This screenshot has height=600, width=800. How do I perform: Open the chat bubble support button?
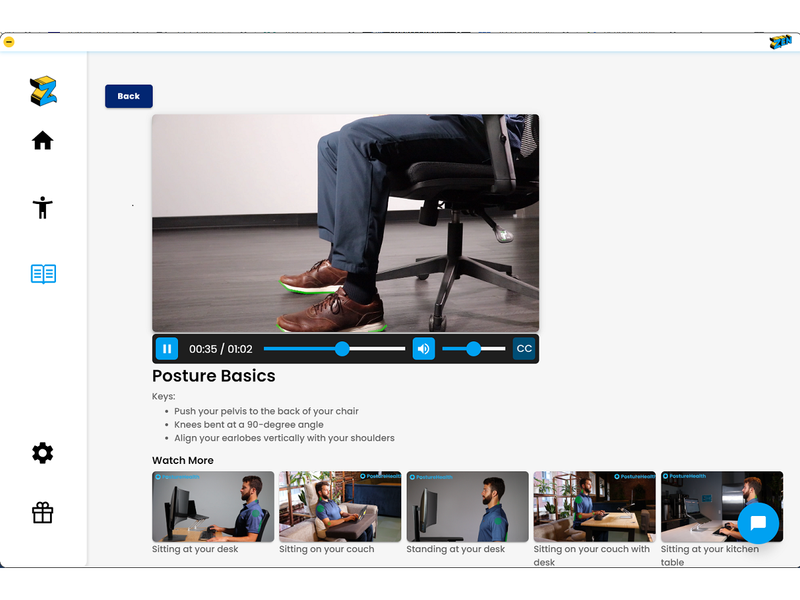(x=757, y=523)
